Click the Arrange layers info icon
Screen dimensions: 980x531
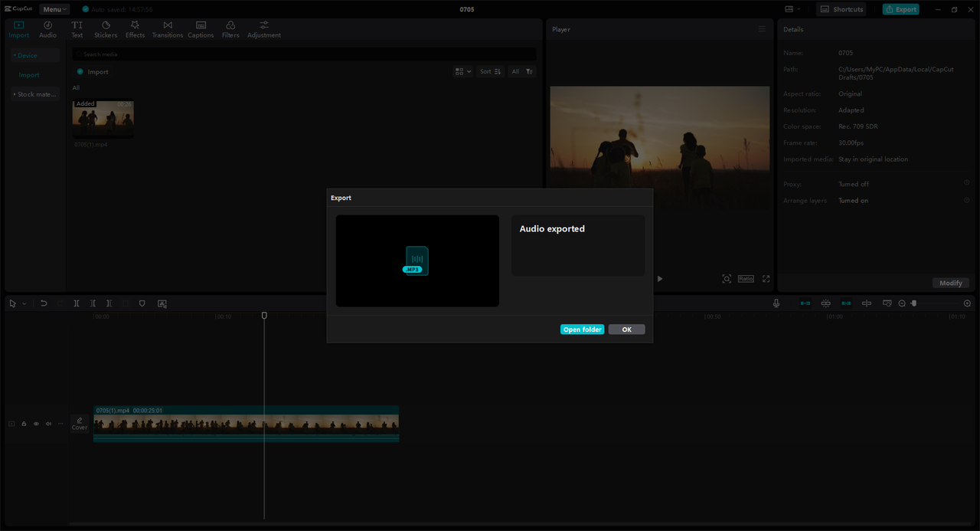point(966,200)
